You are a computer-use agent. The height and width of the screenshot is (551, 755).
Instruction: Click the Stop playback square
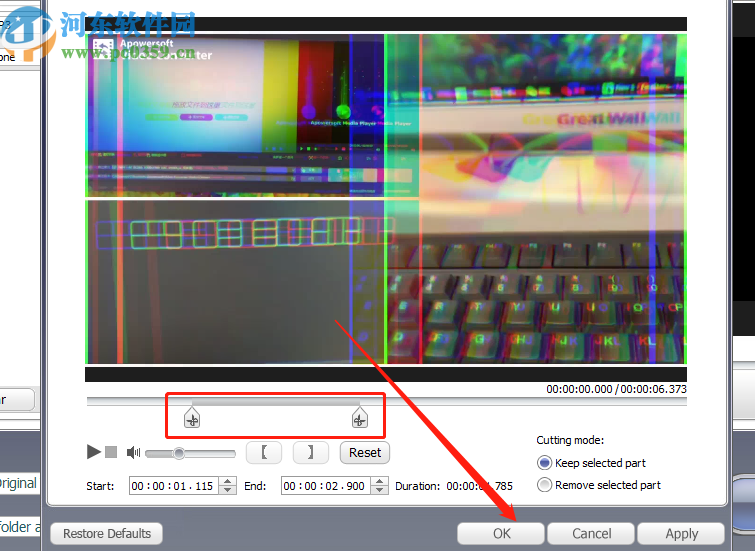111,452
